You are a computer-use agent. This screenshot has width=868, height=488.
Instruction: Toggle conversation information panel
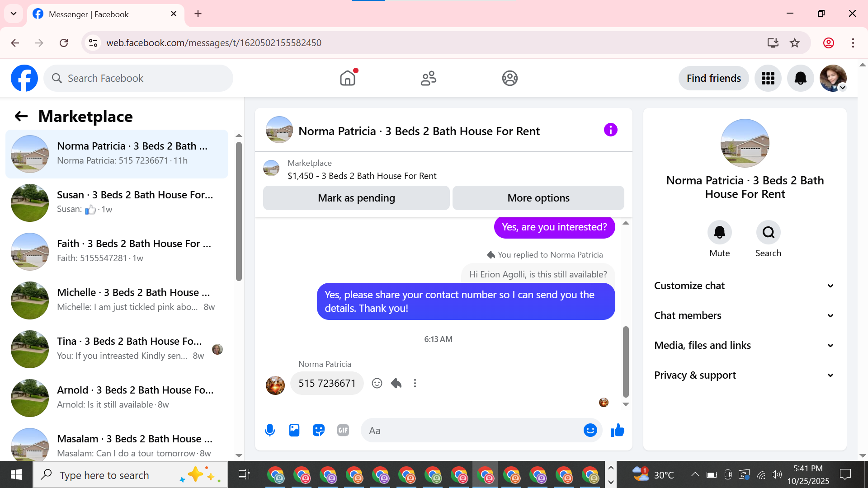coord(610,130)
